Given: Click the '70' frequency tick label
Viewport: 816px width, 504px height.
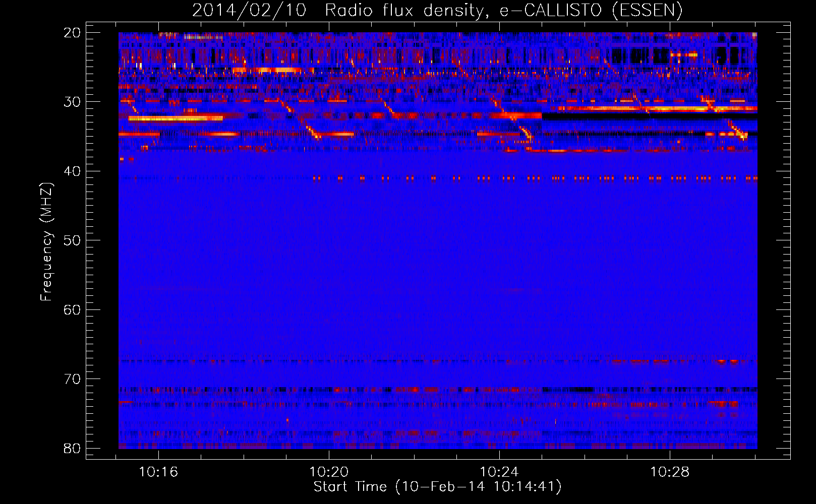Looking at the screenshot, I should [x=72, y=379].
